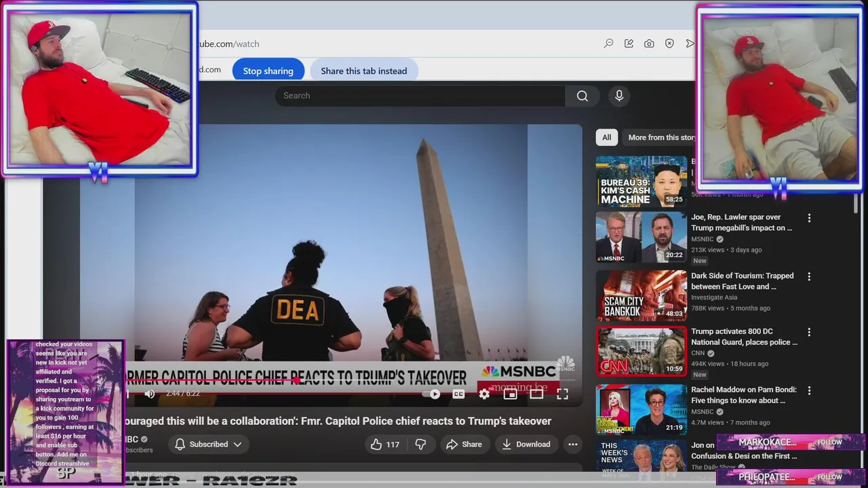Dislike the video with the thumbs-down icon

point(420,445)
